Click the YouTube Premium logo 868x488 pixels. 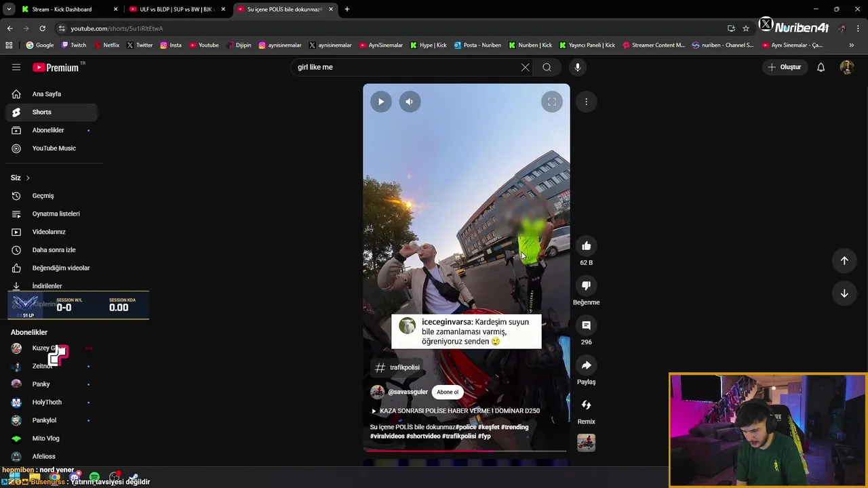pos(57,67)
